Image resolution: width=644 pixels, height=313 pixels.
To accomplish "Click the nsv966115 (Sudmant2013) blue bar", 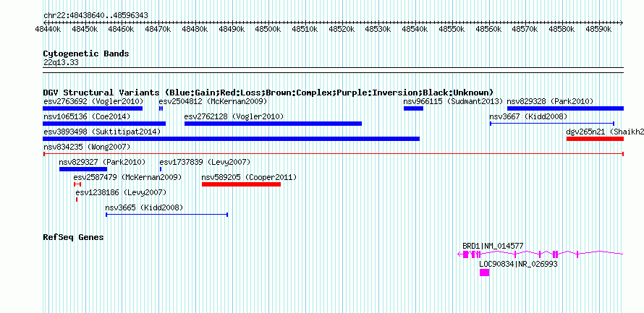I will (413, 108).
